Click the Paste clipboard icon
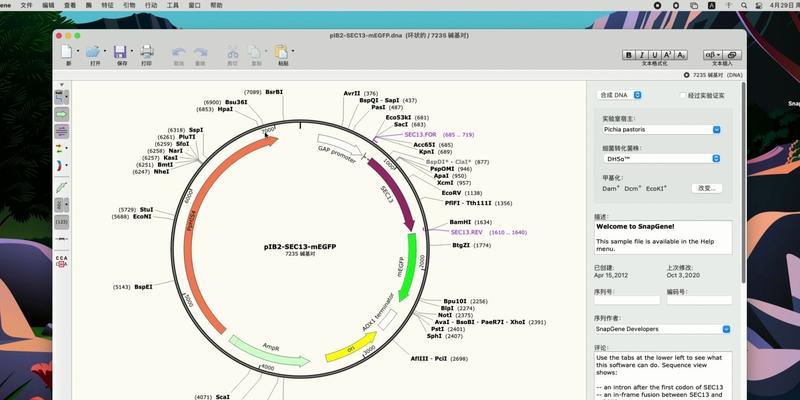This screenshot has width=800, height=400. click(281, 52)
